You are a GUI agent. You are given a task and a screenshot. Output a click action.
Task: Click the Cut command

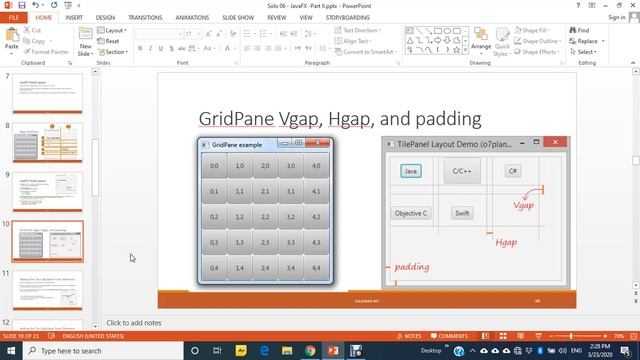(33, 30)
